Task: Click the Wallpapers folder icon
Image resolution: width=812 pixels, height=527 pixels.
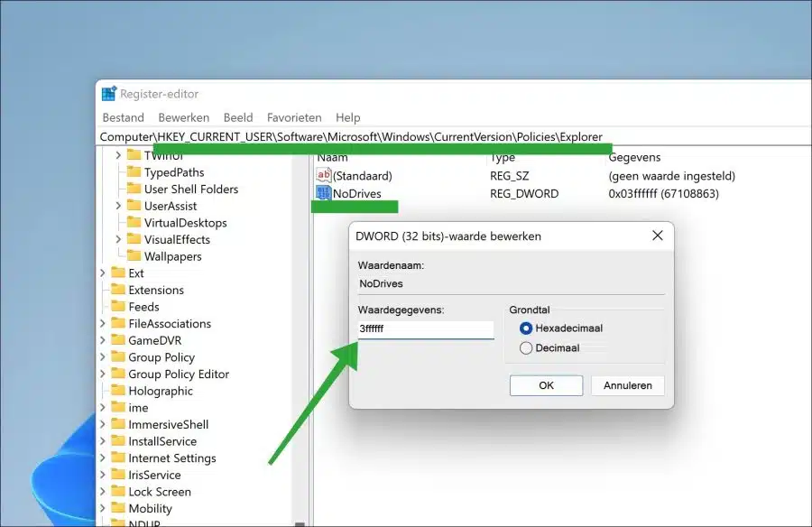Action: 134,255
